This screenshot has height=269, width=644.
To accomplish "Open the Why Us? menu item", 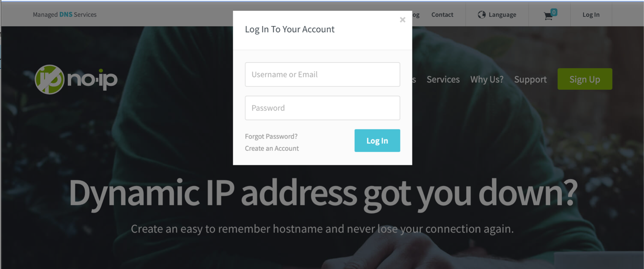I will click(487, 80).
